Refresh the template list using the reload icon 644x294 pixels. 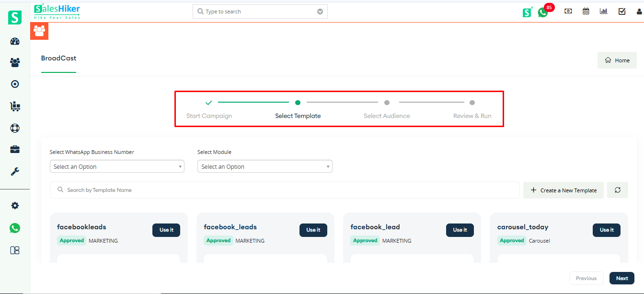[617, 190]
